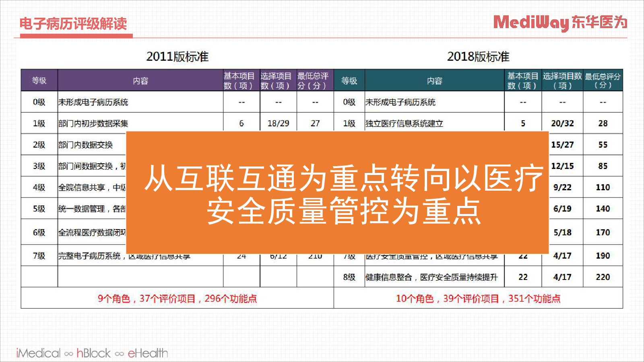Image resolution: width=644 pixels, height=362 pixels.
Task: Click the "55" score cell
Action: [603, 144]
